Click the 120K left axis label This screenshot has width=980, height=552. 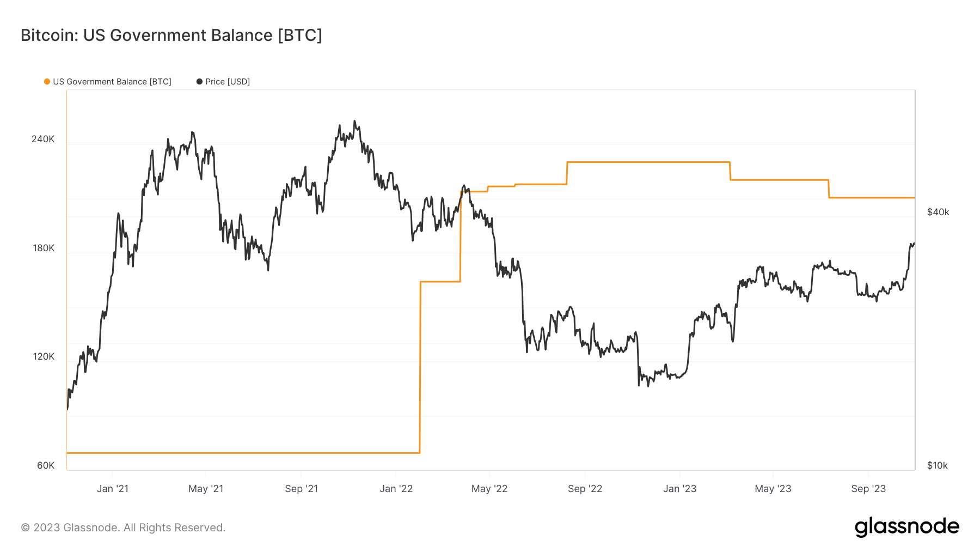tap(44, 356)
